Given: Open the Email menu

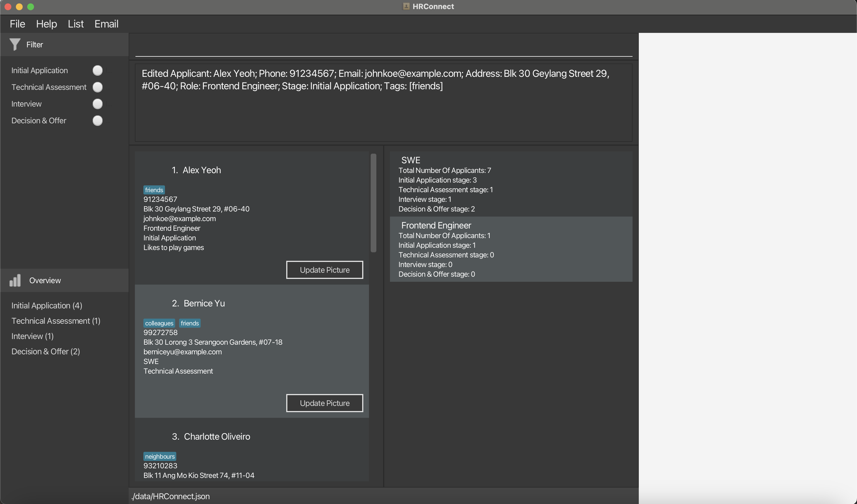Looking at the screenshot, I should [107, 24].
